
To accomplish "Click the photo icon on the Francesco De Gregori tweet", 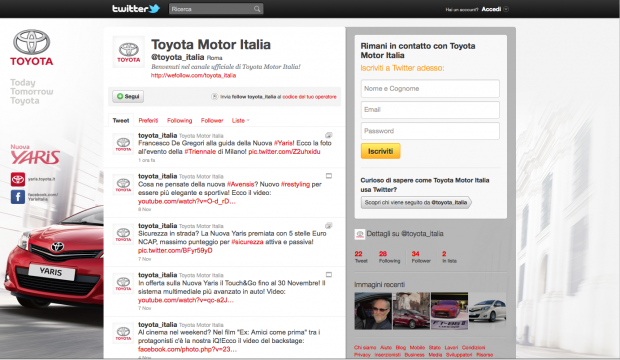I will [x=329, y=135].
